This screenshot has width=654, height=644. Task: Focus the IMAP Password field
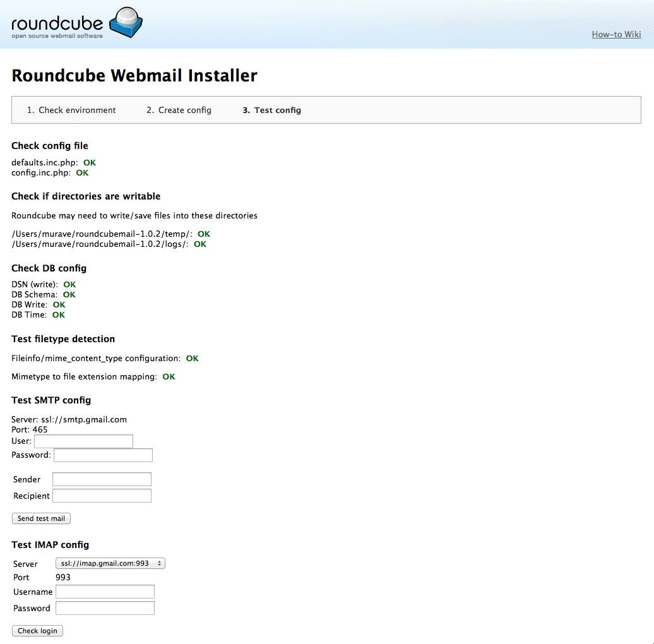pos(105,608)
